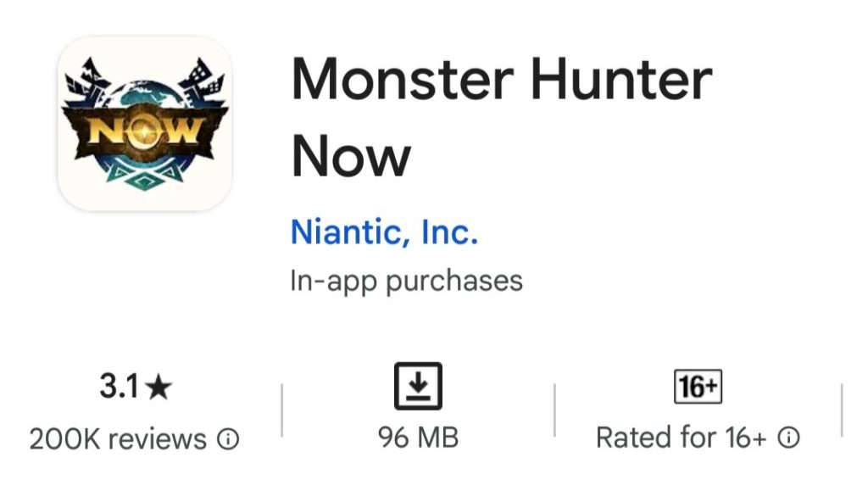Open the Niantic, Inc. developer page
The height and width of the screenshot is (491, 868).
[384, 232]
